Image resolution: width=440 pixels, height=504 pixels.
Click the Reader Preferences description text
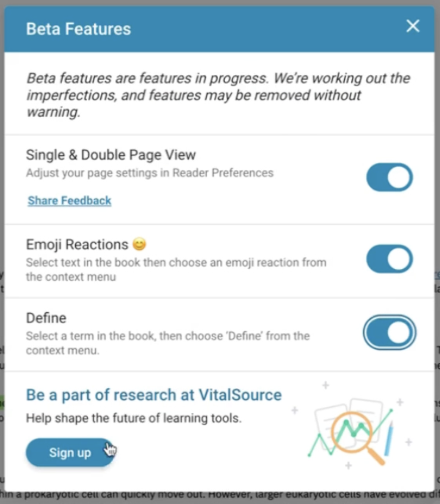tap(149, 173)
